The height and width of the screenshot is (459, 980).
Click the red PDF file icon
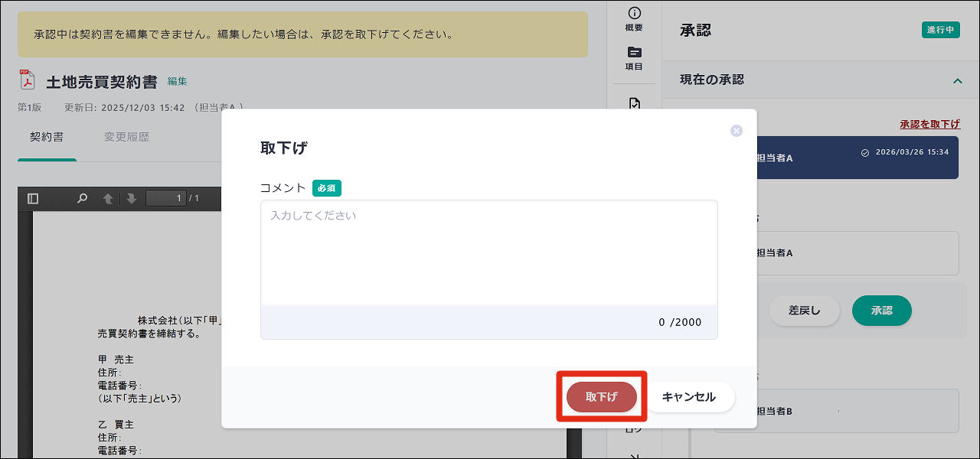tap(28, 80)
